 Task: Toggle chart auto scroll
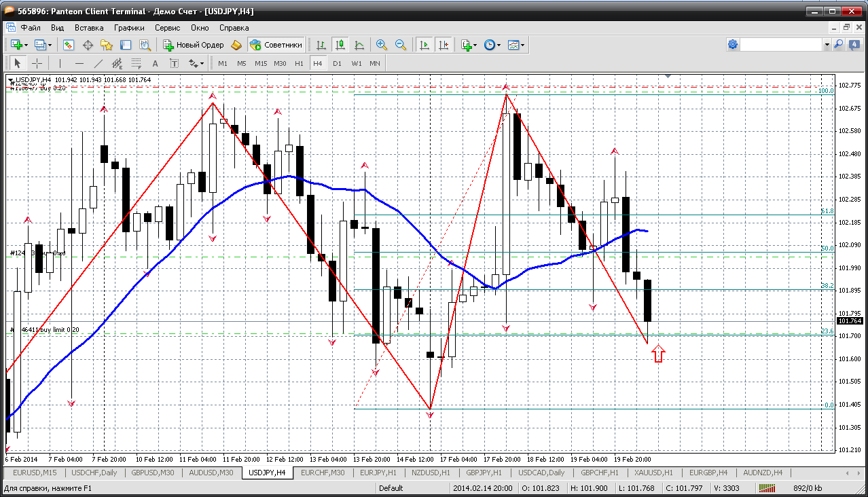pyautogui.click(x=424, y=45)
